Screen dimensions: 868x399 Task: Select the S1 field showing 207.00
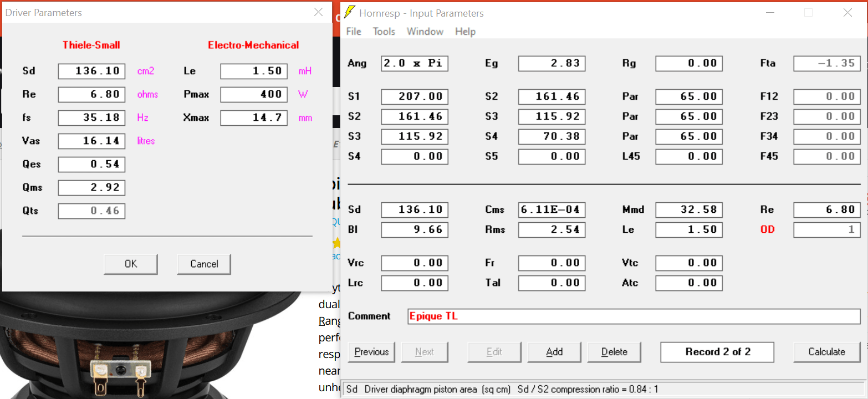(415, 96)
